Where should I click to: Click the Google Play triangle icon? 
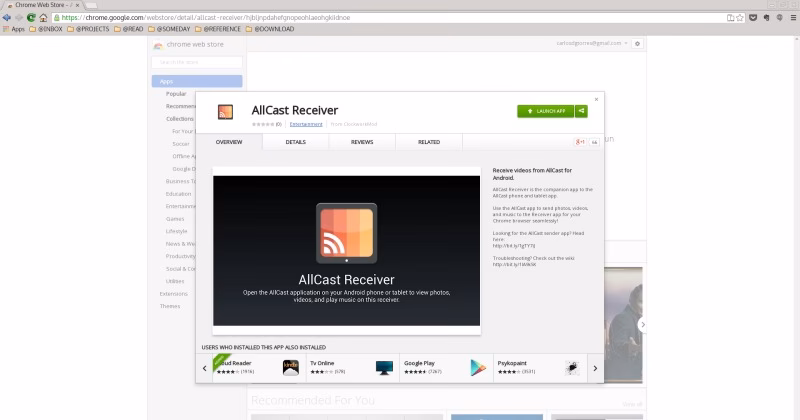[478, 367]
